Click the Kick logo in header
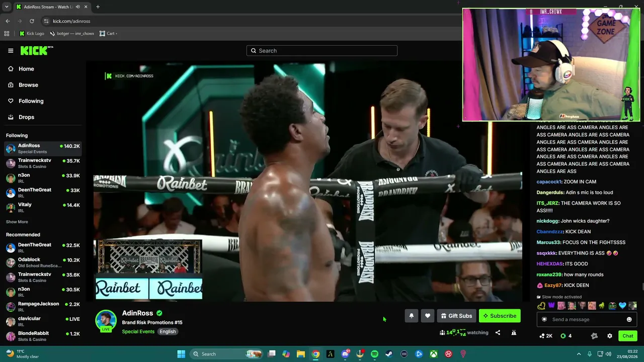Screen dimensions: 644x362 tap(37, 50)
